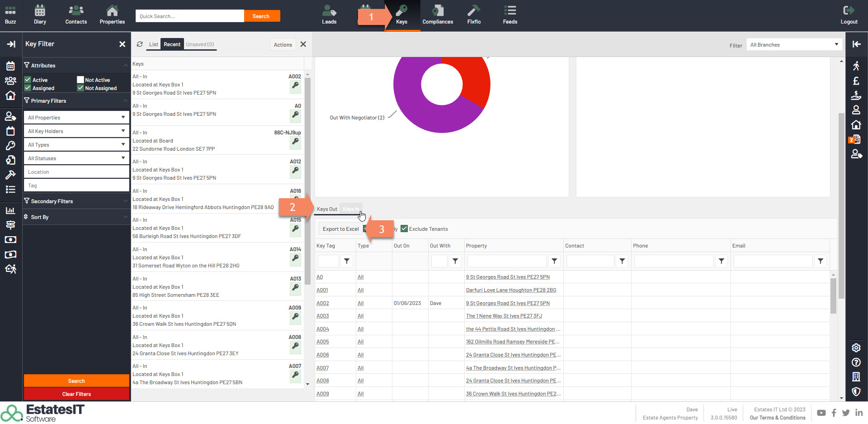Select the Keys Out tab
Image resolution: width=868 pixels, height=424 pixels.
point(327,209)
